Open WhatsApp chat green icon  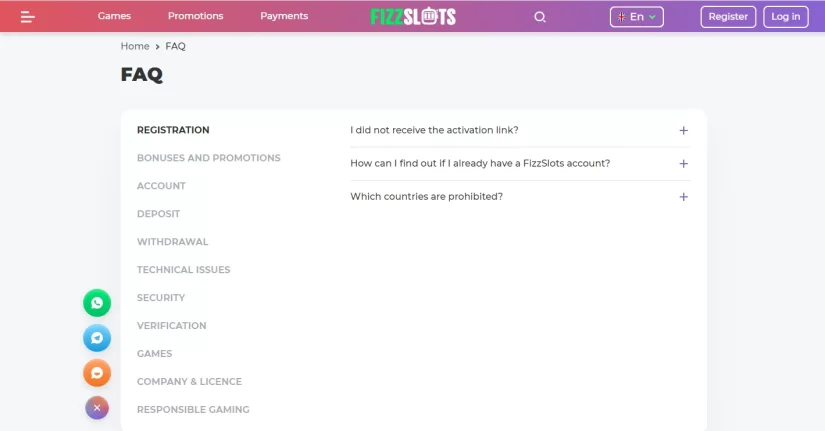tap(97, 303)
